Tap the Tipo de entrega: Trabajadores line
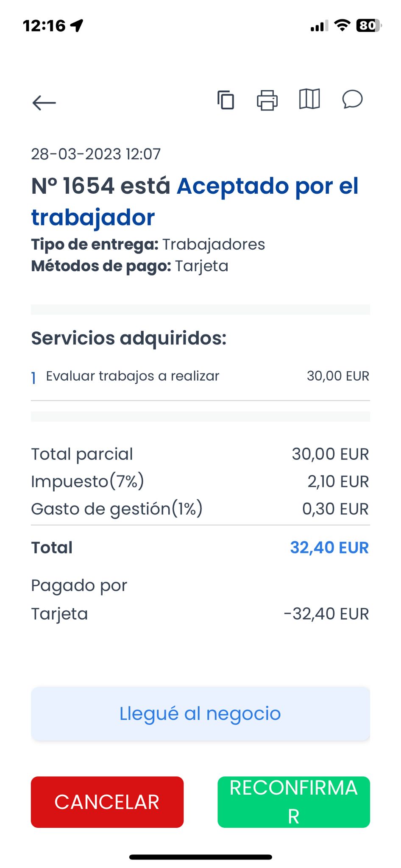 pos(148,245)
